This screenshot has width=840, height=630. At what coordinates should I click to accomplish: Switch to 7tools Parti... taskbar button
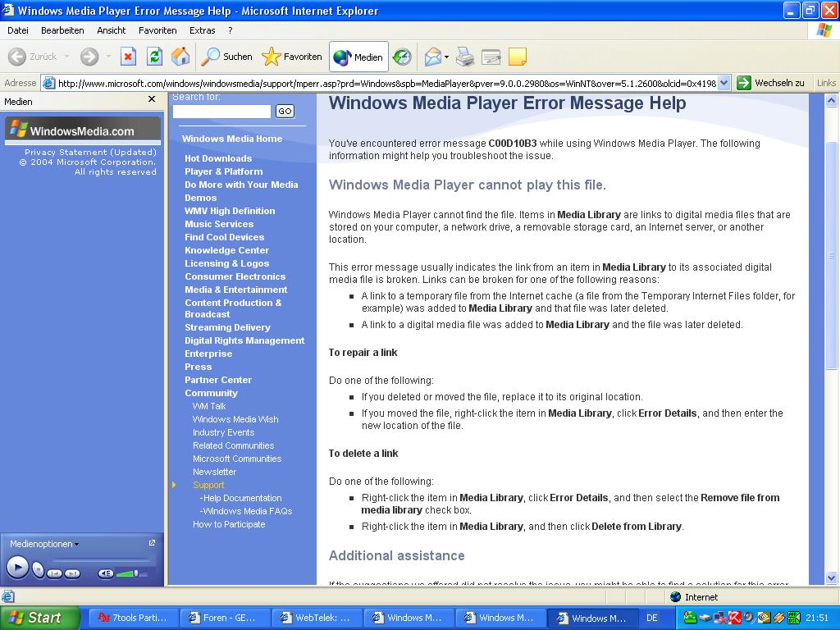tap(132, 618)
